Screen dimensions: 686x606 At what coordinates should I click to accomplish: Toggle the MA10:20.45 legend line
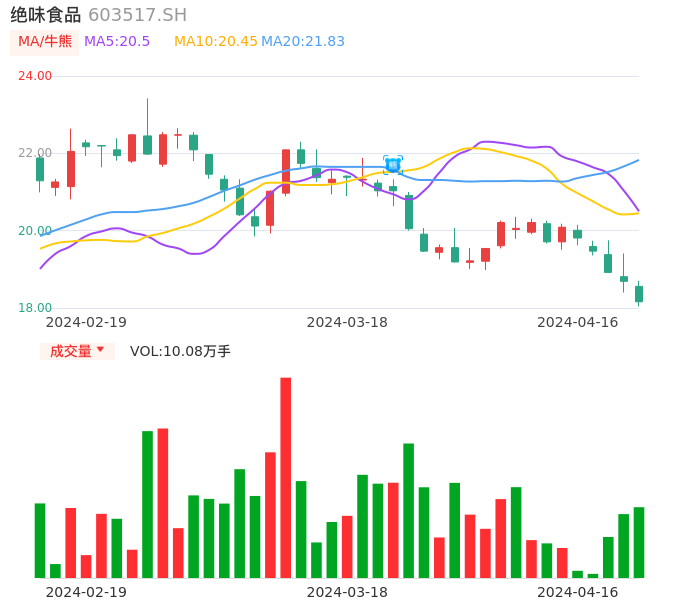tap(215, 42)
